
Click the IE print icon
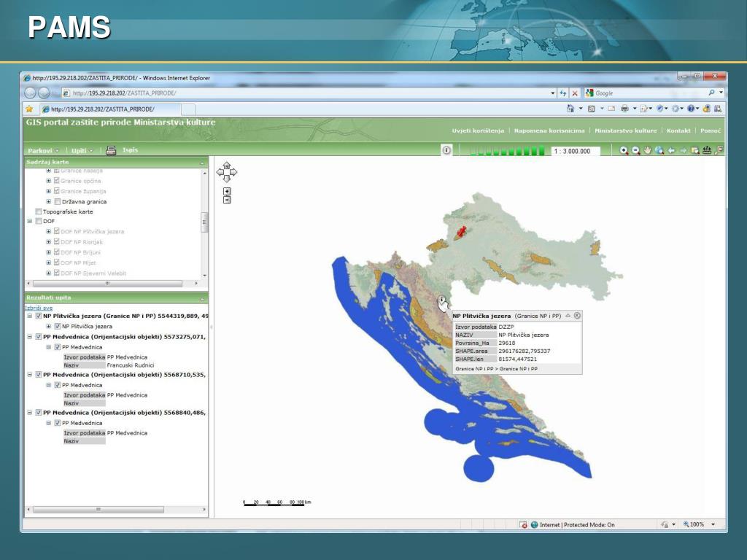(624, 109)
